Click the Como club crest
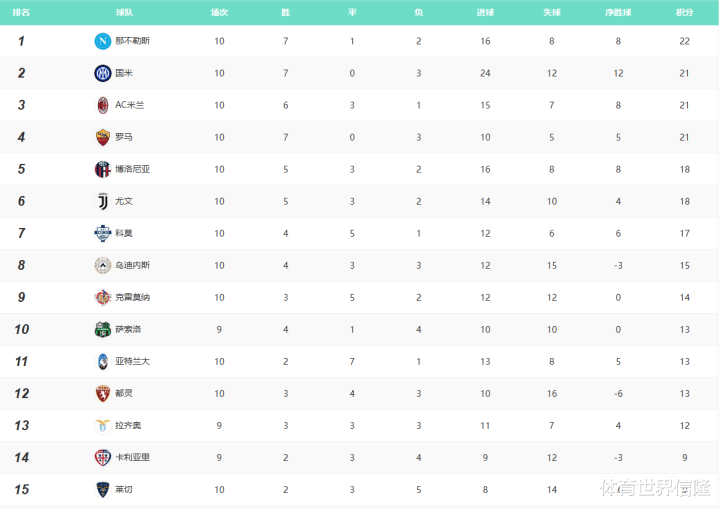The image size is (720, 509). (x=102, y=233)
